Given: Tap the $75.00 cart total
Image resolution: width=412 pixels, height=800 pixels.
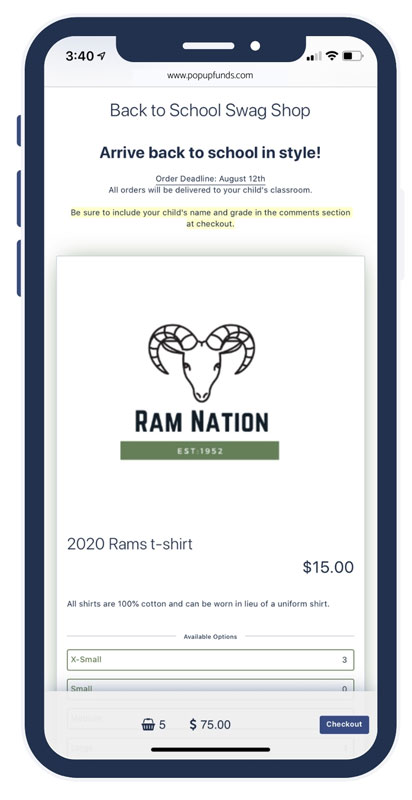Looking at the screenshot, I should [x=210, y=724].
